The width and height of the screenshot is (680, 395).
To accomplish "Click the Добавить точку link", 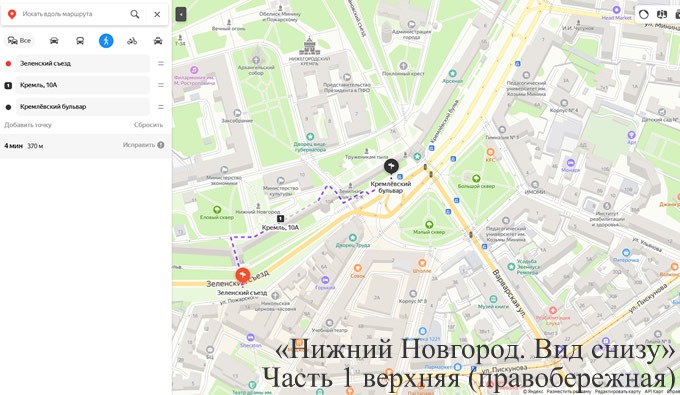I will (28, 125).
